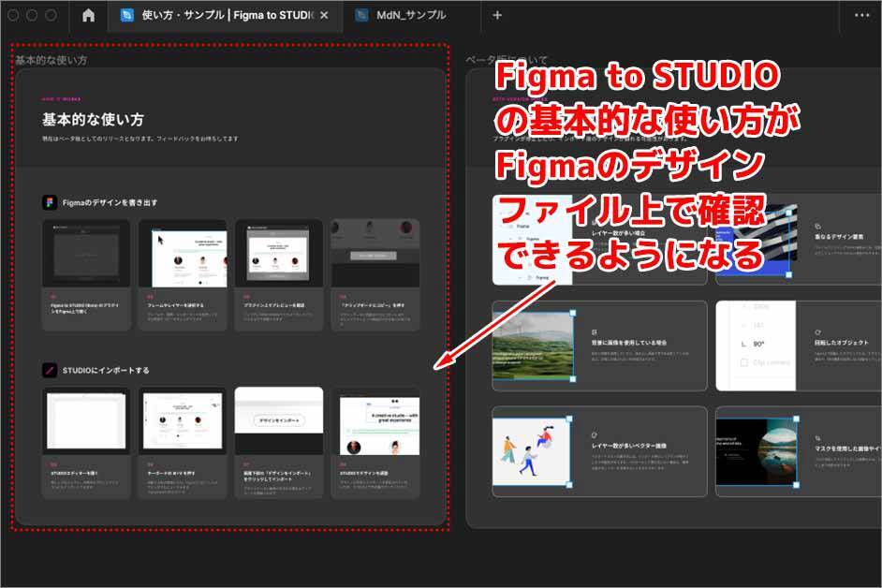
Task: Close the 使い方・サンプル tab
Action: tap(324, 15)
